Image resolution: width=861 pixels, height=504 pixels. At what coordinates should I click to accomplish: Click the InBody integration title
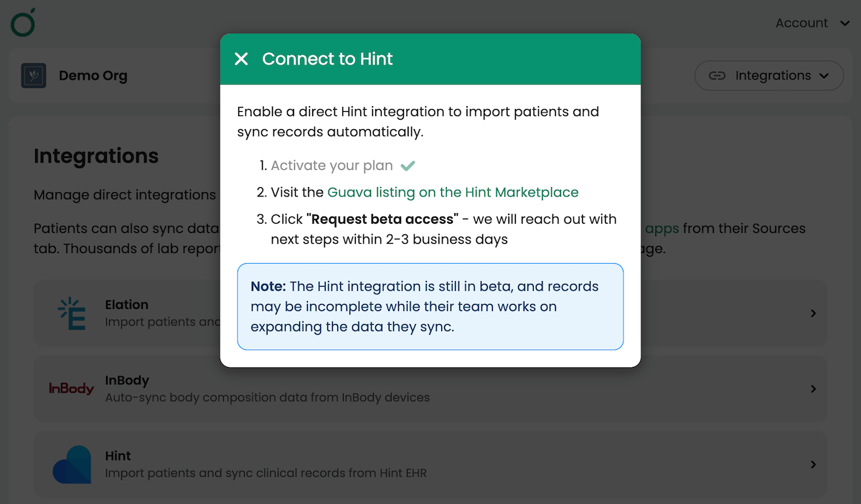(x=127, y=381)
